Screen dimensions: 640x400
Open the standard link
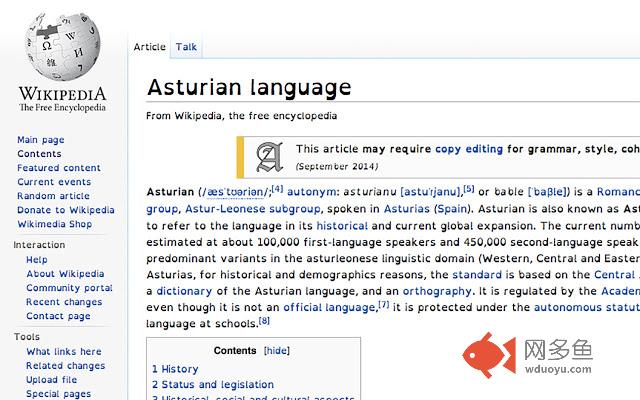coord(477,275)
